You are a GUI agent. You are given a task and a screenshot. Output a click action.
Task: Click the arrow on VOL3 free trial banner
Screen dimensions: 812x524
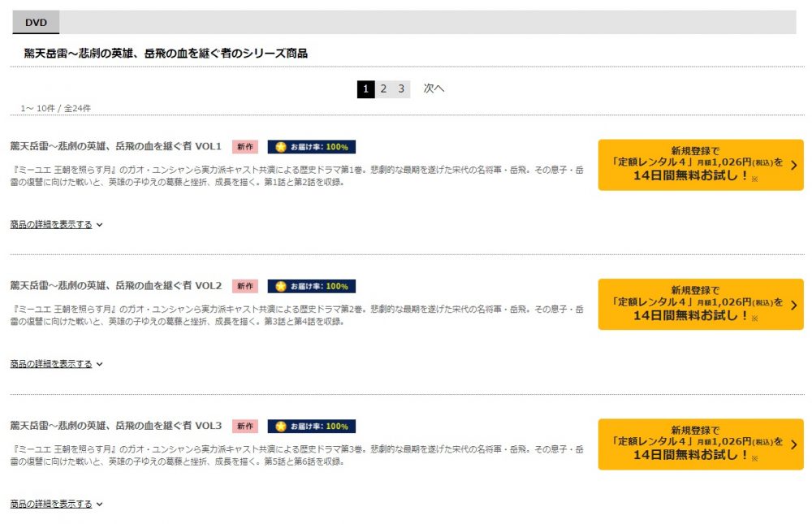click(x=794, y=444)
